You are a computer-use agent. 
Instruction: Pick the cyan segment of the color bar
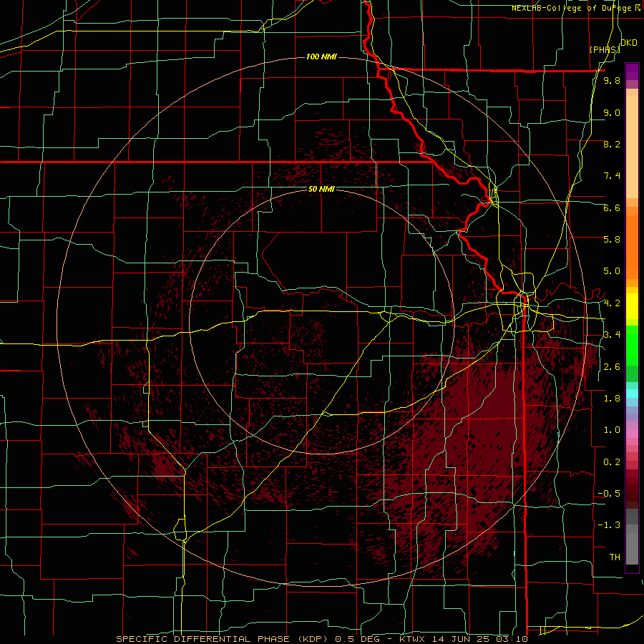632,394
